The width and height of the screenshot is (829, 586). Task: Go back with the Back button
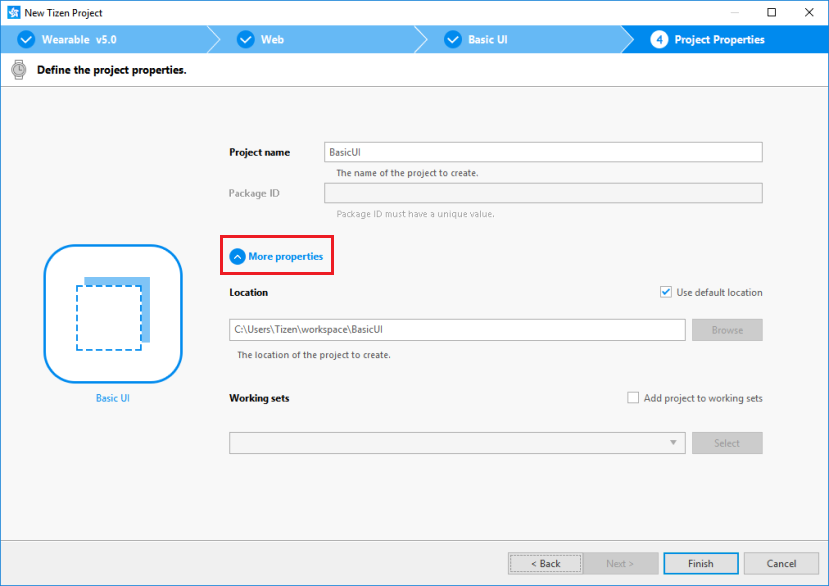pyautogui.click(x=545, y=563)
